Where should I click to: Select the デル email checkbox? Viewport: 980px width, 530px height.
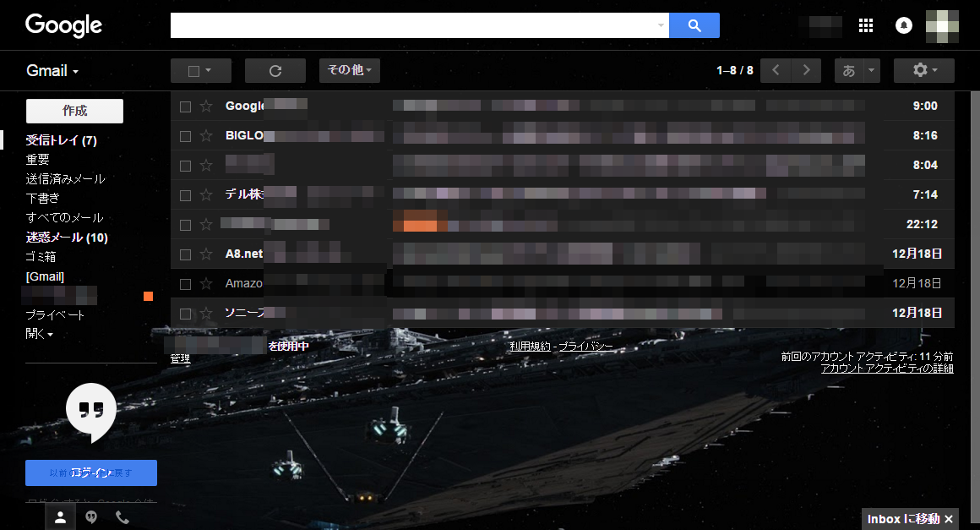click(x=185, y=195)
